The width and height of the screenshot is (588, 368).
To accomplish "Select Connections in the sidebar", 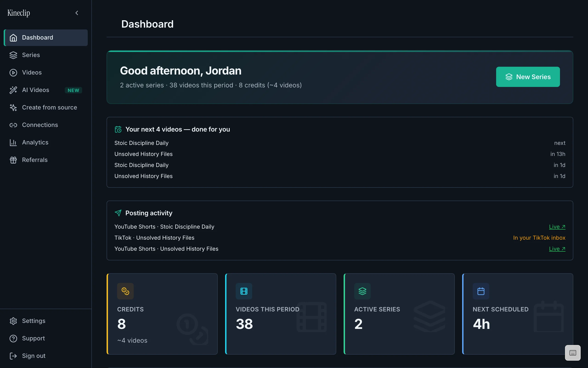I will 46,125.
